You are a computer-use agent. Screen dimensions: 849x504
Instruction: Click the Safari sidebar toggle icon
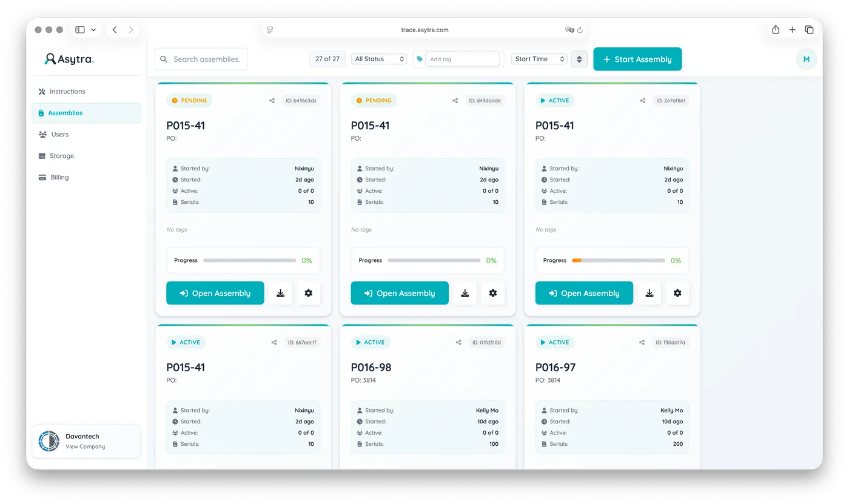80,30
